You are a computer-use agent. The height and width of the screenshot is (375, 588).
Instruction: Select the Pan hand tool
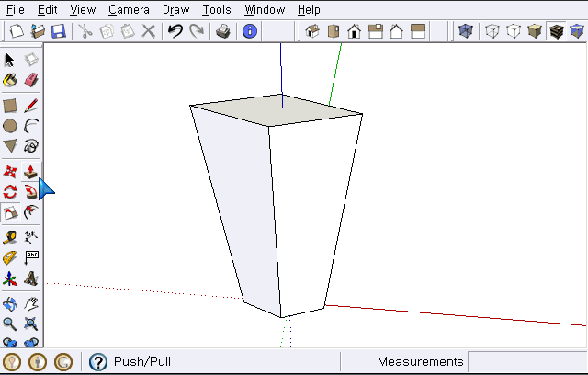[x=31, y=303]
